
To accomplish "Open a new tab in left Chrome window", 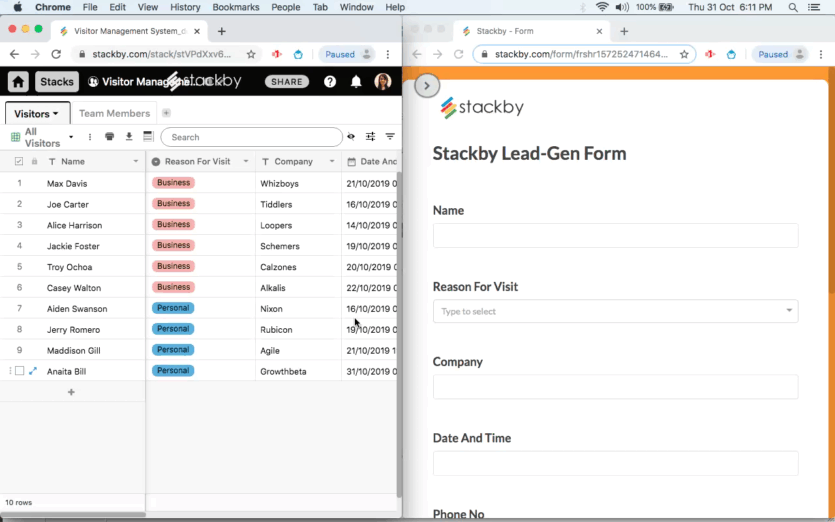I will pyautogui.click(x=222, y=31).
